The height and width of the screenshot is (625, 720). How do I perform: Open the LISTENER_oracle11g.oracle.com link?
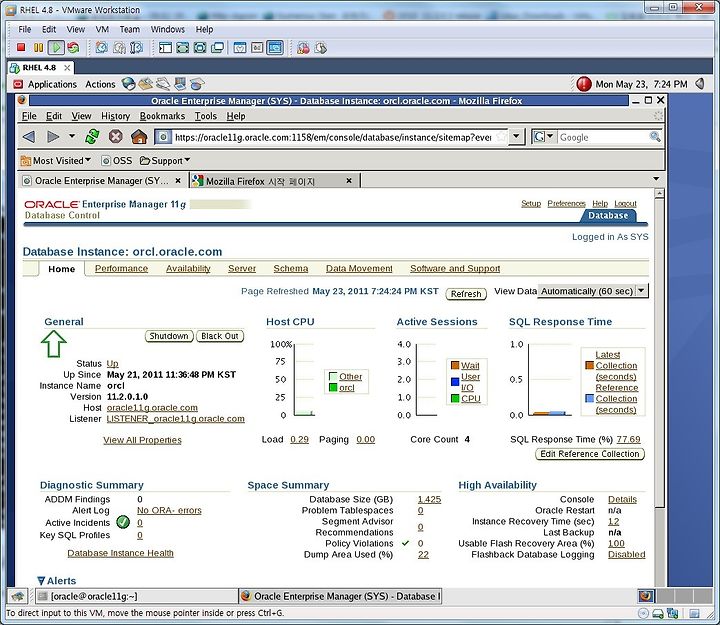click(175, 419)
